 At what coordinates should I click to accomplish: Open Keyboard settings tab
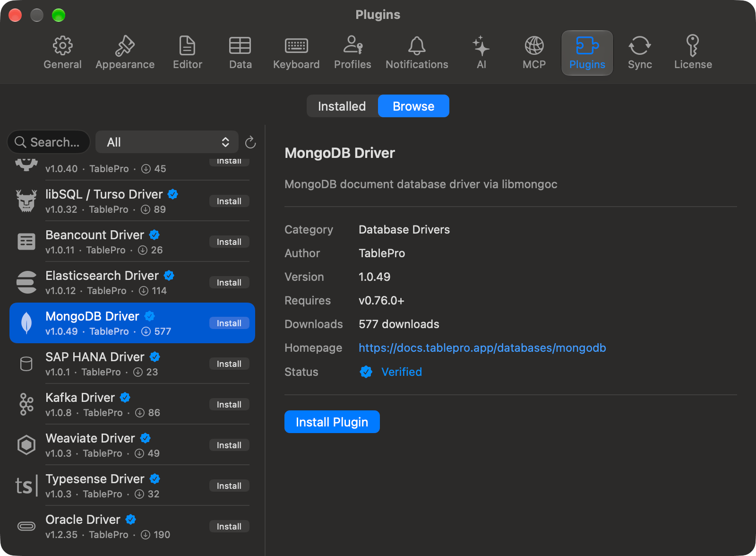pos(296,53)
